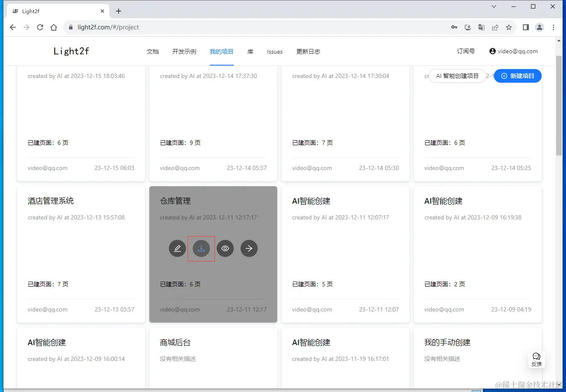This screenshot has width=566, height=392.
Task: Edit the 仓库管理 project via pencil icon
Action: pyautogui.click(x=177, y=248)
